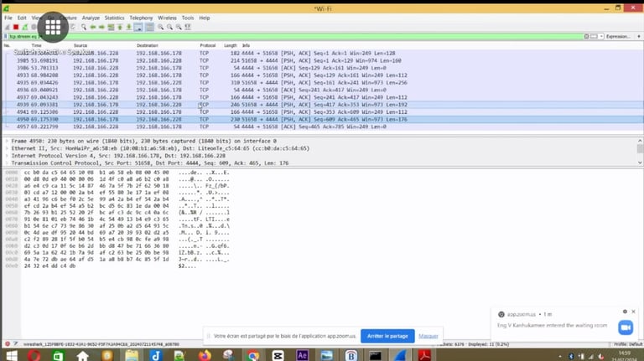Zoom in the main window text
The width and height of the screenshot is (644, 361).
(x=161, y=27)
